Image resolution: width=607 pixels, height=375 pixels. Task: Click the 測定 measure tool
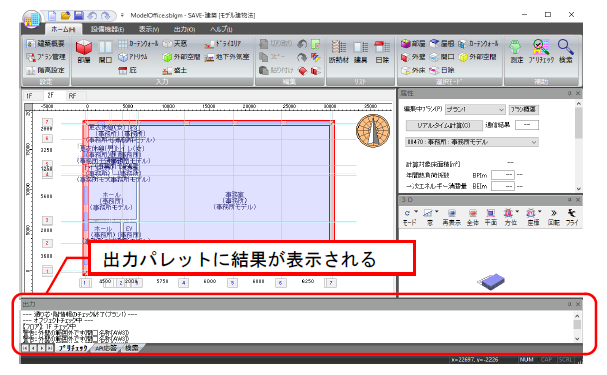(516, 51)
